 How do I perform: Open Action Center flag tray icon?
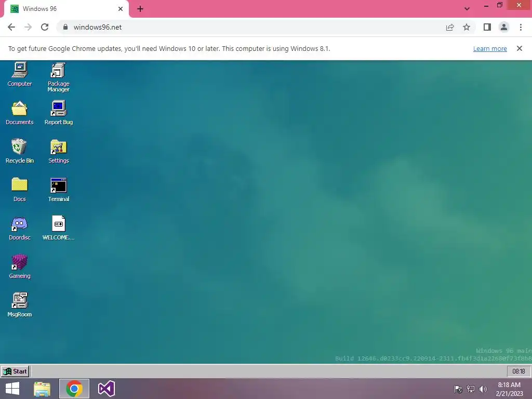tap(458, 389)
